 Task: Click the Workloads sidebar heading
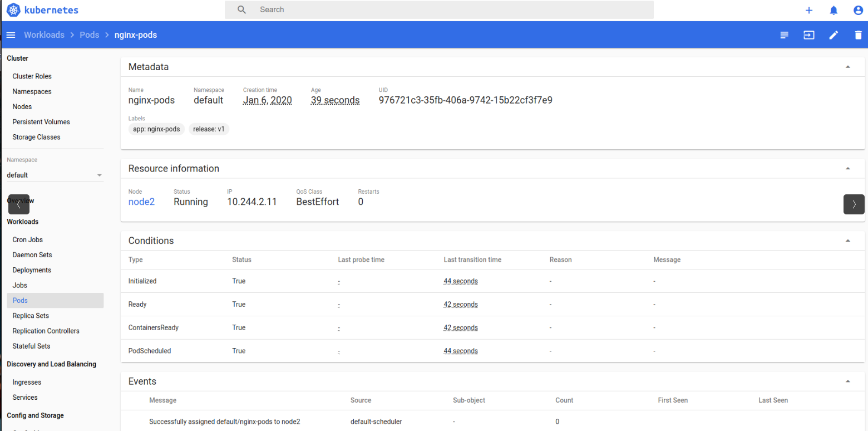23,222
